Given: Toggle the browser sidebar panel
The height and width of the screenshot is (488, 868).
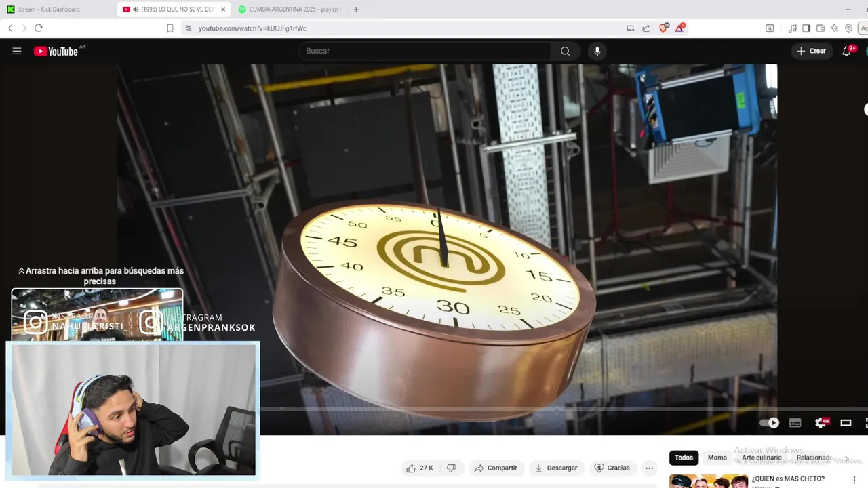Looking at the screenshot, I should [806, 28].
